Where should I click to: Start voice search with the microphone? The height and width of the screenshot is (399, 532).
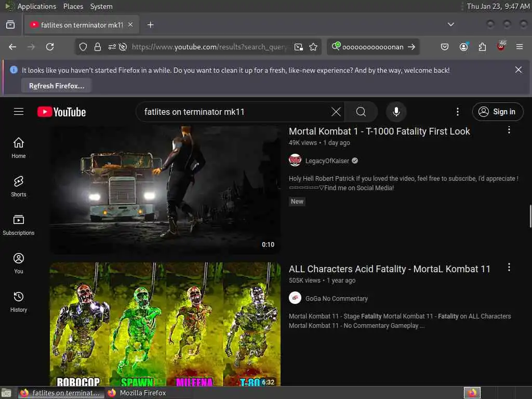[396, 112]
